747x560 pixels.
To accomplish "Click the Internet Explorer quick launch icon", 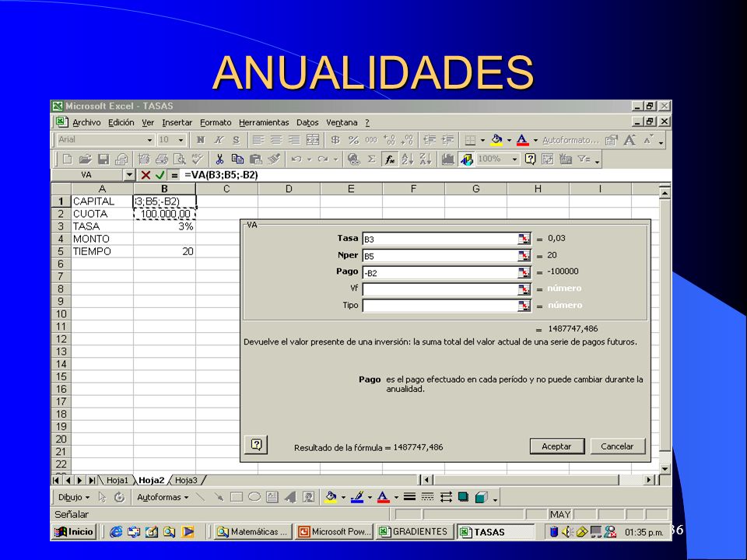I will pyautogui.click(x=116, y=532).
